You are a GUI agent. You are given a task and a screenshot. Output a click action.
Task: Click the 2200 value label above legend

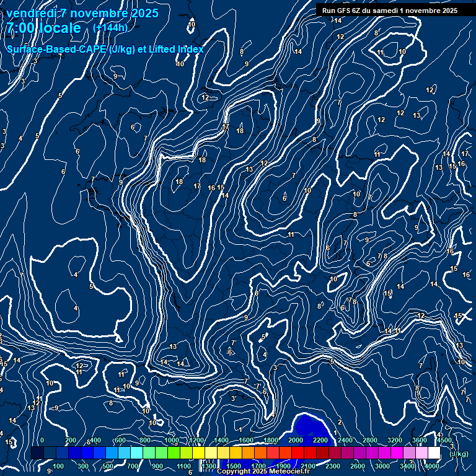click(x=320, y=440)
